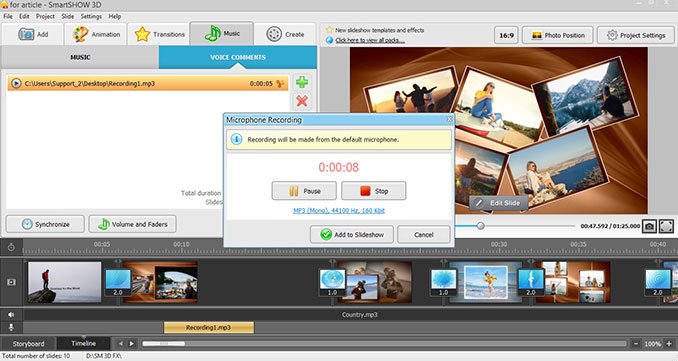
Task: Click the Music tab note icon
Action: (212, 33)
